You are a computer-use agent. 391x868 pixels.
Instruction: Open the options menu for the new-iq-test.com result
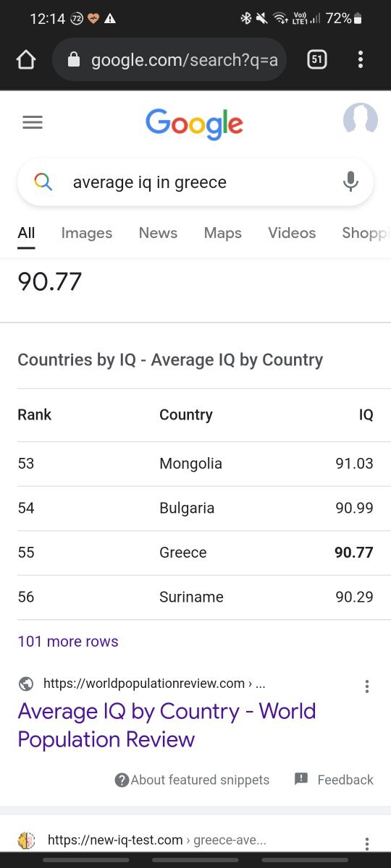(x=367, y=843)
